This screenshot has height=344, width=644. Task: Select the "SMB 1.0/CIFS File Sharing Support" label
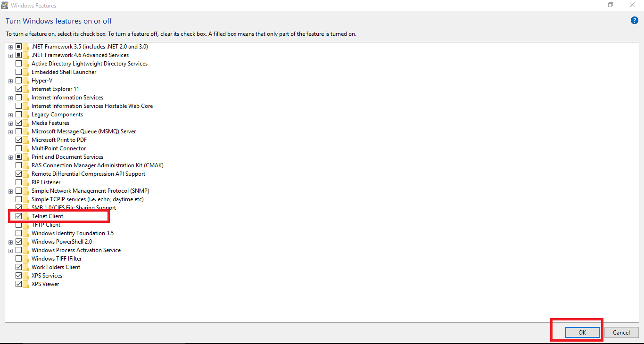tap(74, 208)
